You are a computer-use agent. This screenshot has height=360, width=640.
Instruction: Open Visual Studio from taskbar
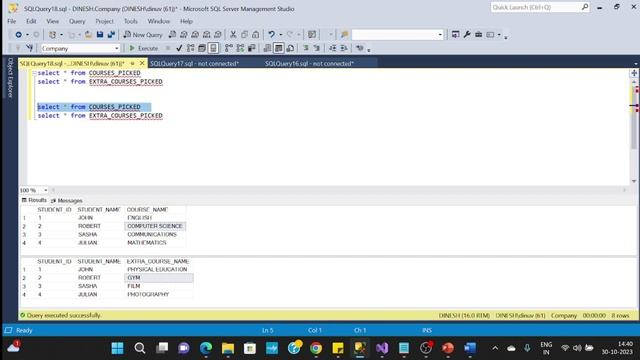[382, 348]
